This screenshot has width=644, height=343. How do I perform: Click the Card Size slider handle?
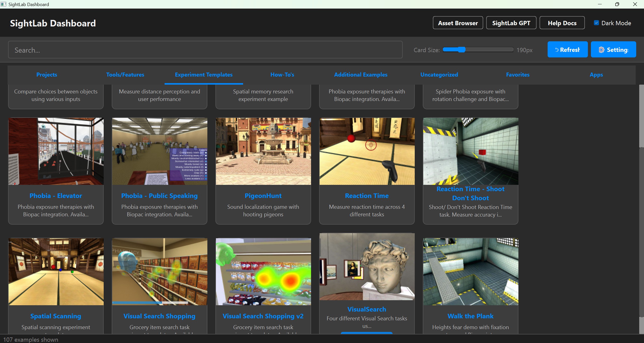[x=462, y=50]
